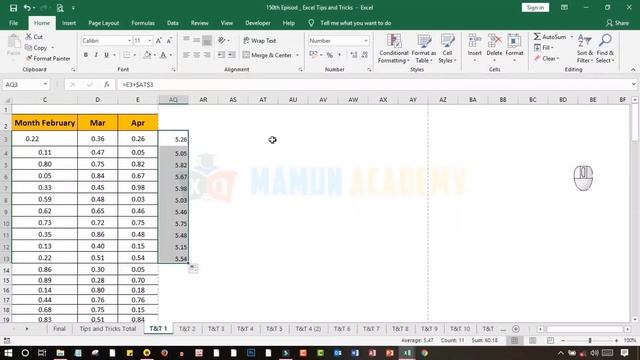
Task: Switch to the Review tab
Action: pyautogui.click(x=200, y=23)
